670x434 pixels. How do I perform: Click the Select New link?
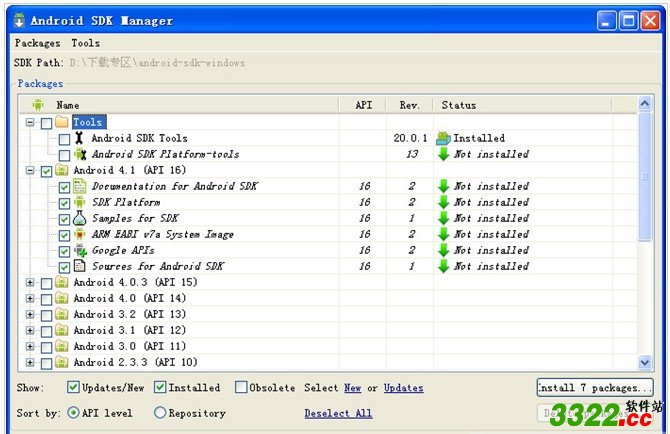point(353,388)
